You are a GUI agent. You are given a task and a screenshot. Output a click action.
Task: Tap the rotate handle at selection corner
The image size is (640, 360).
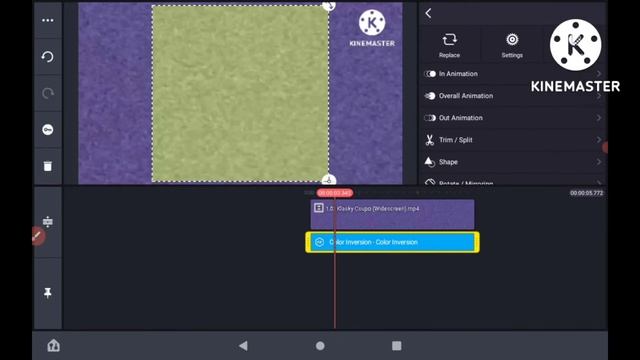(x=329, y=5)
